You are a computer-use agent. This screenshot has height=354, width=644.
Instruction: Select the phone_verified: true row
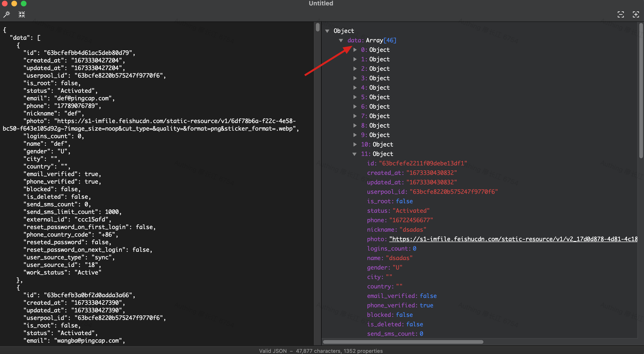click(400, 305)
